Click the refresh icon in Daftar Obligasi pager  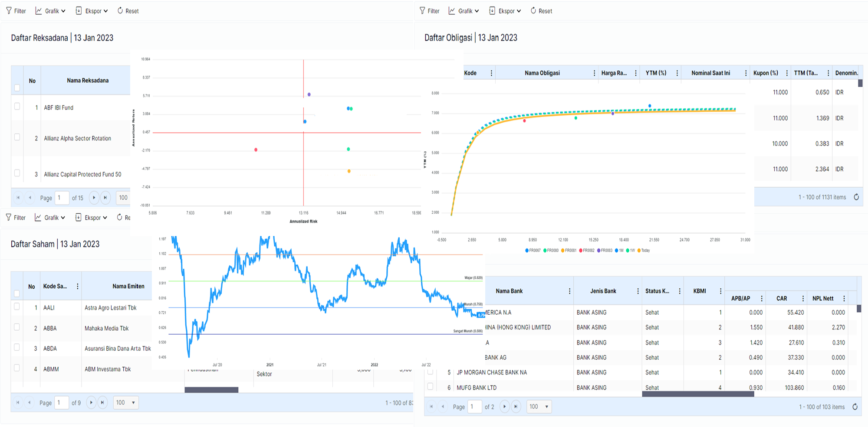pos(856,197)
